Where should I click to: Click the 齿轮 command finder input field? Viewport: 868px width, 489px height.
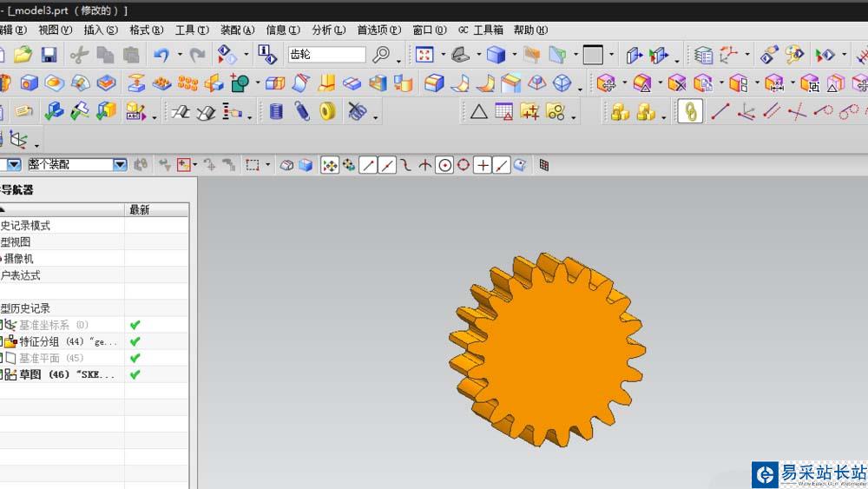coord(326,54)
